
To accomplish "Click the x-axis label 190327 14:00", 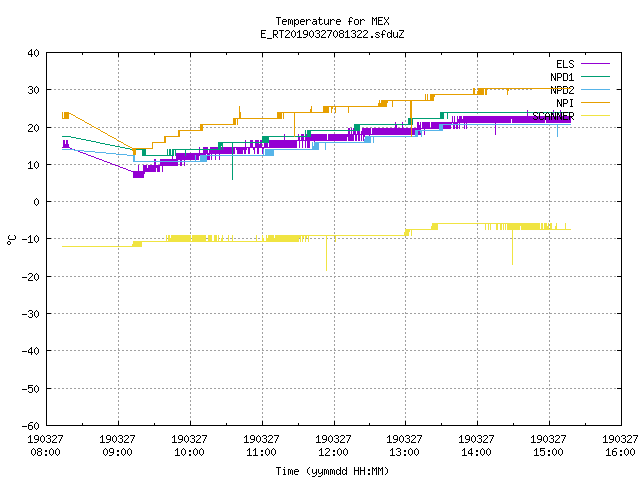I will (x=477, y=446).
